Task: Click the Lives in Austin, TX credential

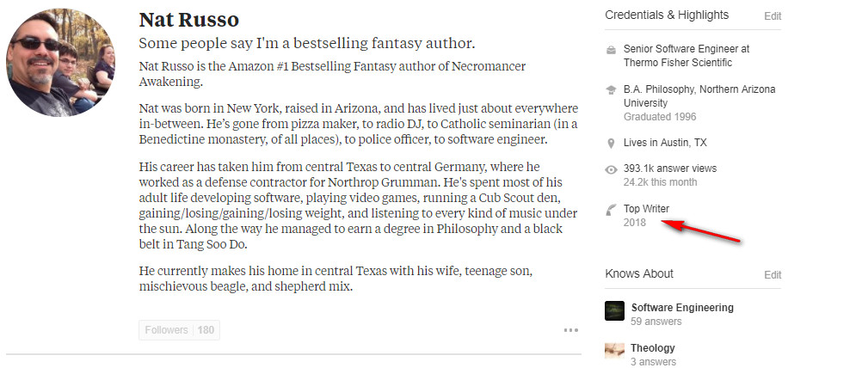Action: click(x=665, y=143)
